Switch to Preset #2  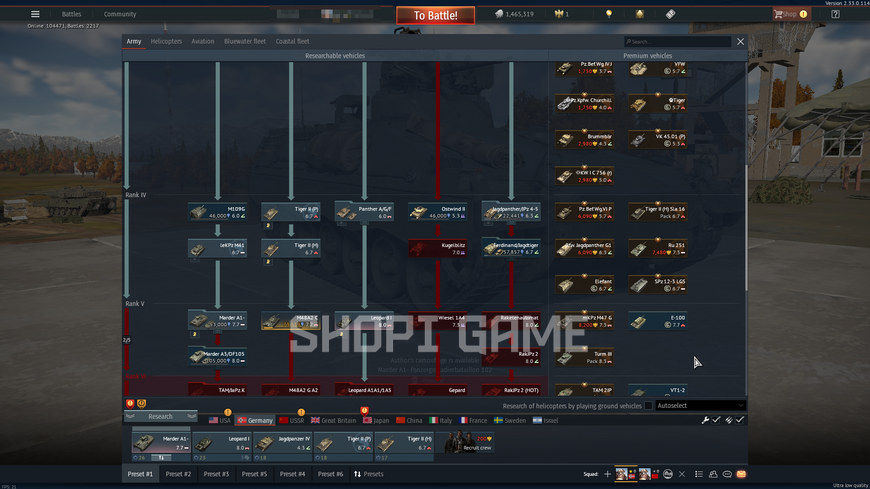click(178, 474)
